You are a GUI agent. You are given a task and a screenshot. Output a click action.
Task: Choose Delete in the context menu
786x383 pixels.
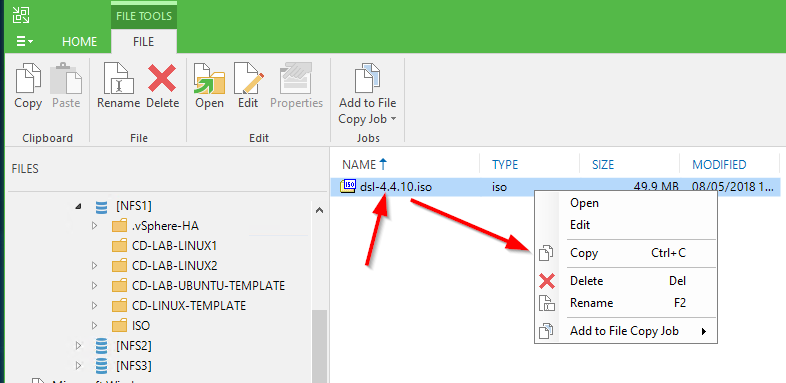(626, 281)
